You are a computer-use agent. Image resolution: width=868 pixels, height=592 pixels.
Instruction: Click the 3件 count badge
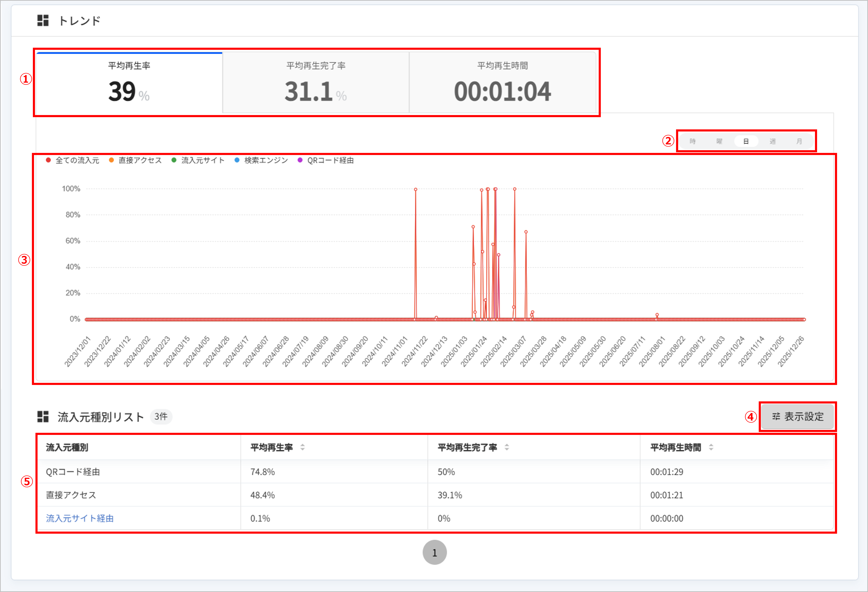(x=161, y=417)
